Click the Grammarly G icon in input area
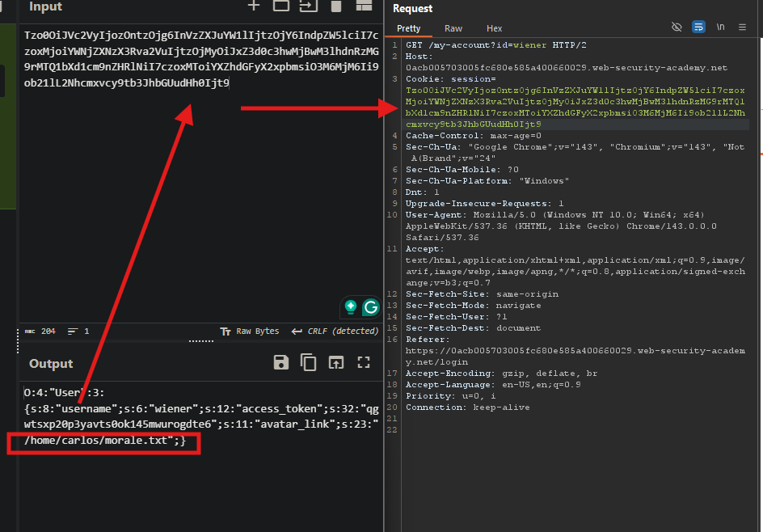 [x=371, y=307]
